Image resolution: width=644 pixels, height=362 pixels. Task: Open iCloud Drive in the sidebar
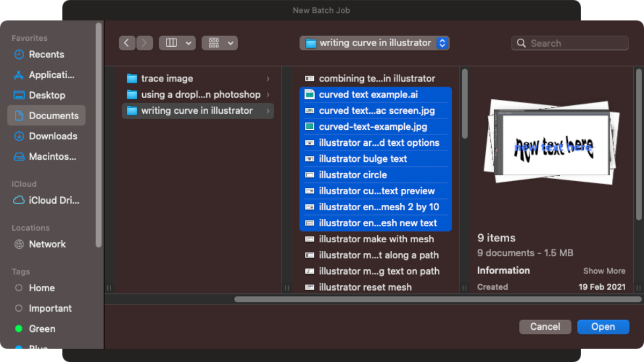[46, 200]
